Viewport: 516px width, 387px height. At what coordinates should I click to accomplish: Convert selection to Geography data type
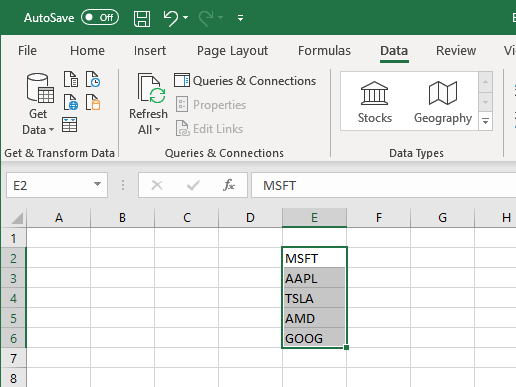point(443,102)
